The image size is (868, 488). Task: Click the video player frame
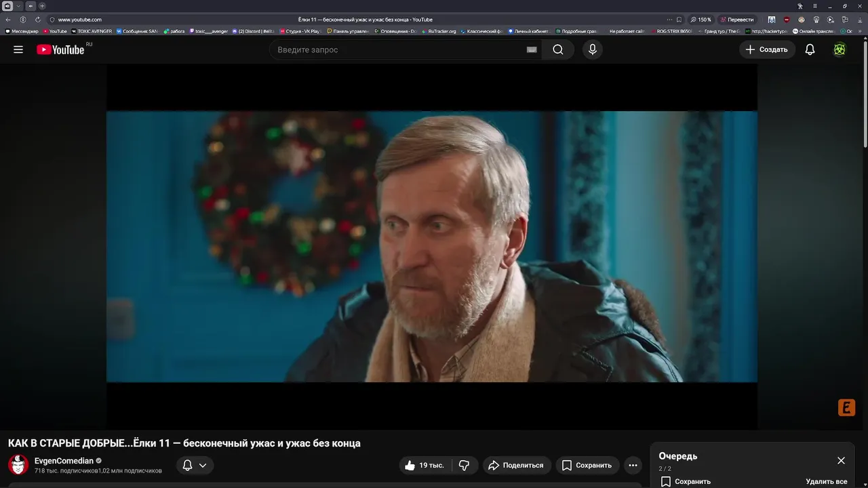431,247
